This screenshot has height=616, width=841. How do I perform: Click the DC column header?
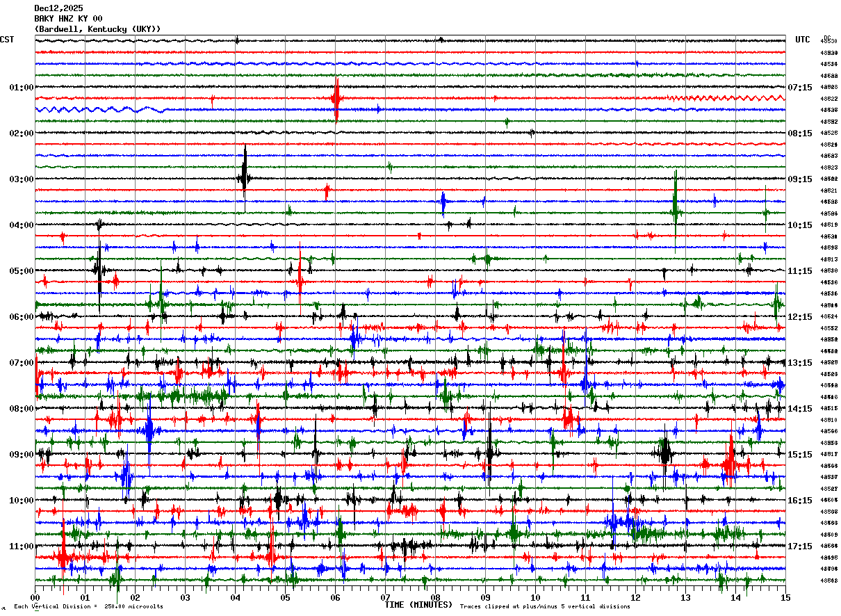[x=827, y=37]
